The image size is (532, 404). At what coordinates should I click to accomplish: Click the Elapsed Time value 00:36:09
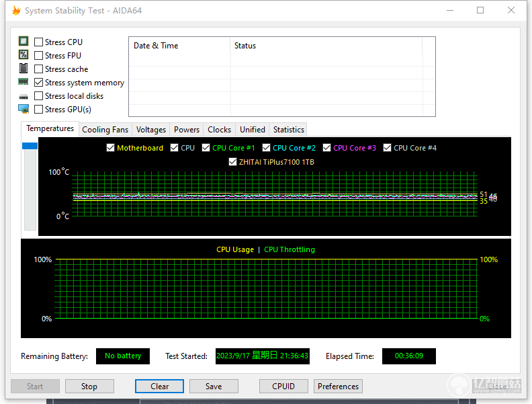[x=409, y=356]
